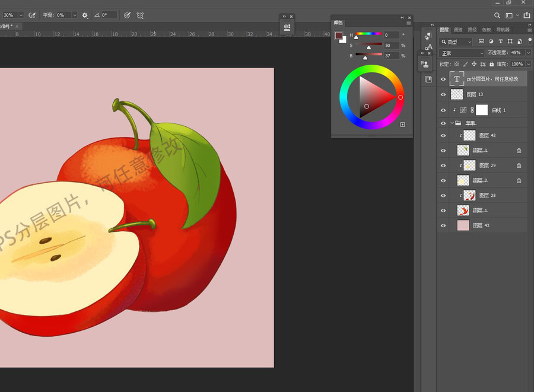Viewport: 534px width, 392px height.
Task: Collapse the 苹果 layer group
Action: (x=452, y=123)
